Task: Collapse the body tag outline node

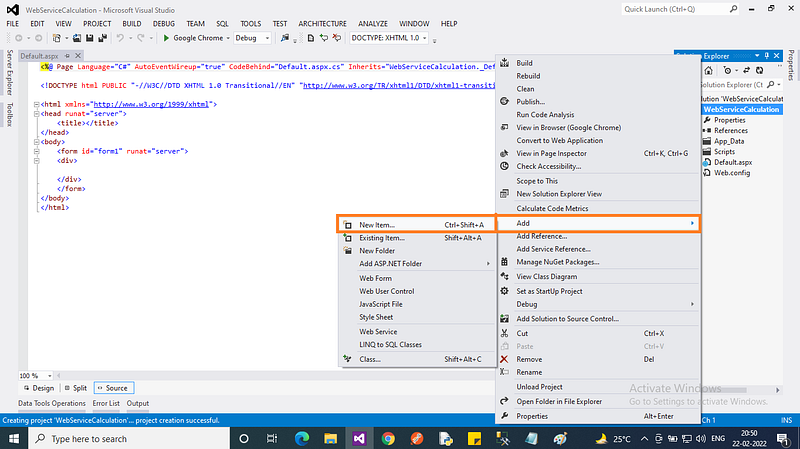Action: point(36,142)
